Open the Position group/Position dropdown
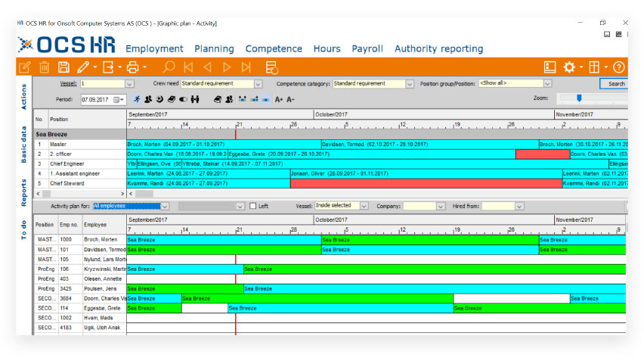644x358 pixels. 547,84
